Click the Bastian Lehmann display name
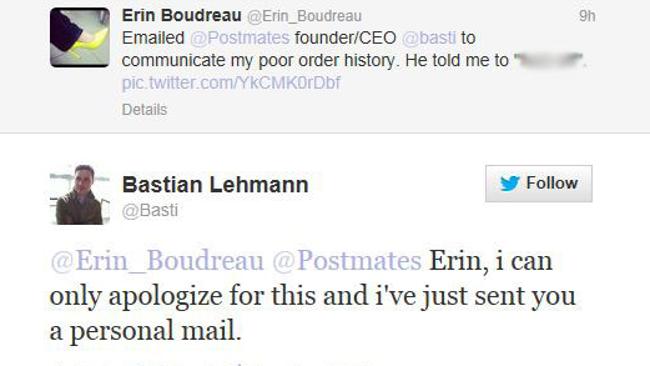The image size is (650, 366). tap(215, 184)
